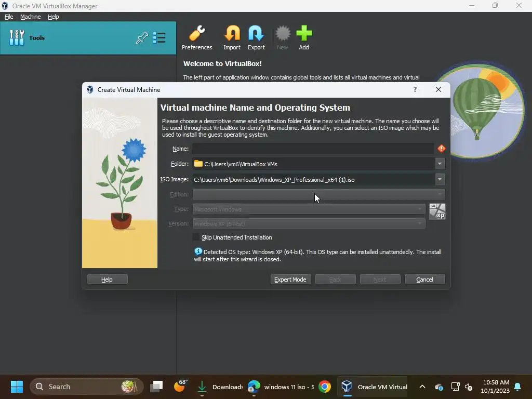Switch to Expert Mode
The image size is (532, 399).
point(290,279)
